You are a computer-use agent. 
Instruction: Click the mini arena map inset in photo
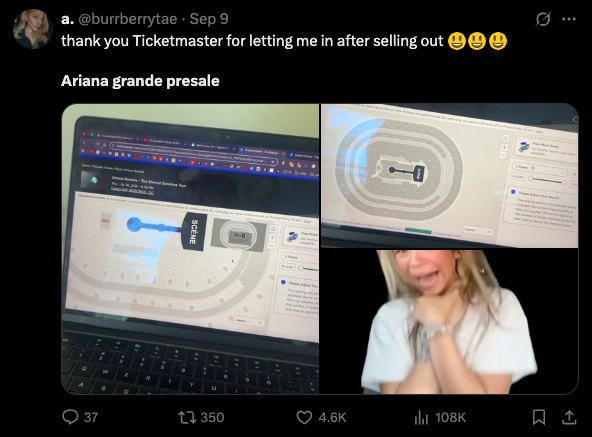pyautogui.click(x=239, y=236)
